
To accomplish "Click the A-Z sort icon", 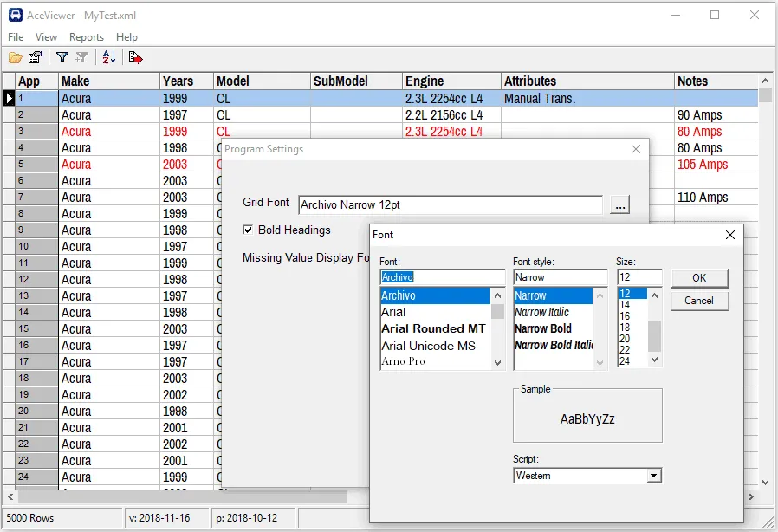I will click(108, 58).
